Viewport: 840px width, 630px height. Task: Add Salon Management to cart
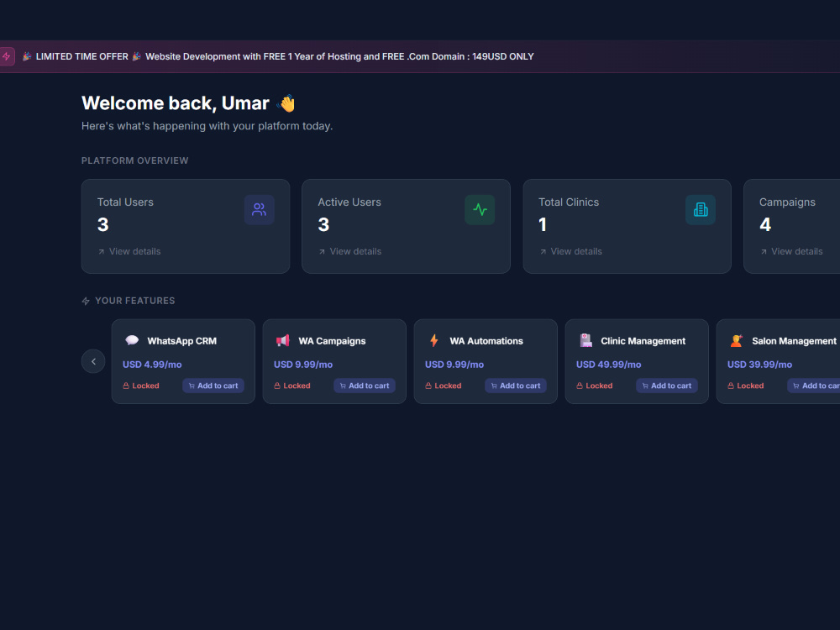(x=814, y=386)
